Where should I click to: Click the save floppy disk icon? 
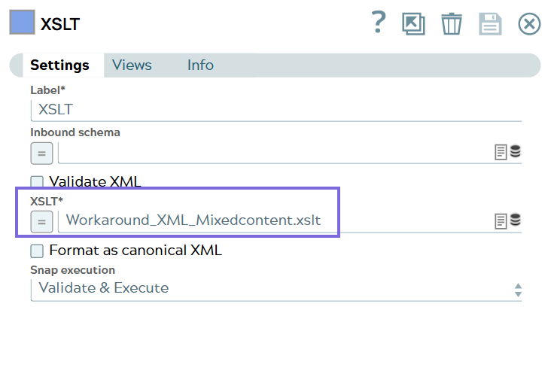490,24
